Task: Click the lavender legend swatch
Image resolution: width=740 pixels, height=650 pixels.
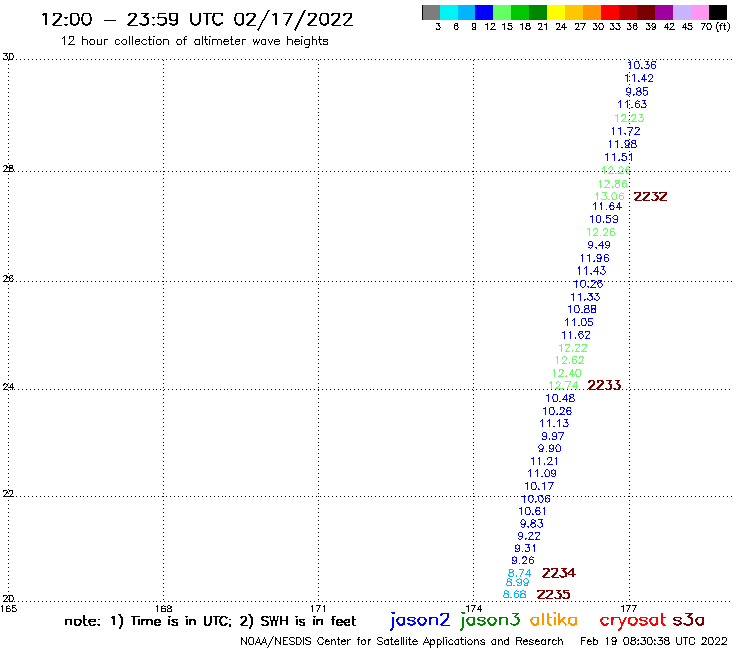Action: pos(681,12)
